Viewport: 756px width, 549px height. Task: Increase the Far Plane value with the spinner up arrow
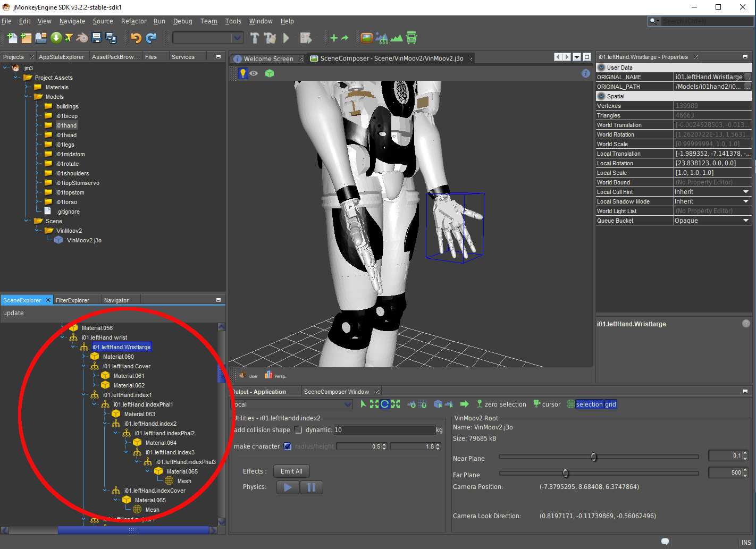tap(745, 470)
